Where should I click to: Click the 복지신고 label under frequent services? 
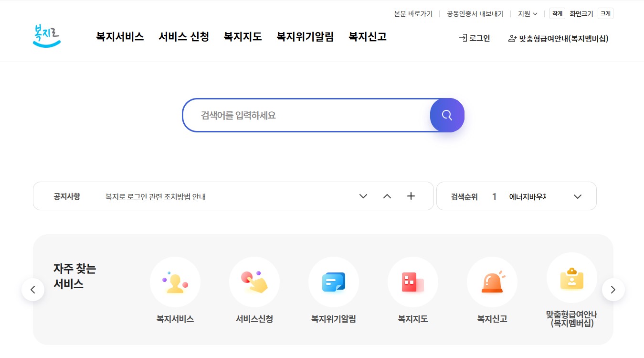coord(492,319)
